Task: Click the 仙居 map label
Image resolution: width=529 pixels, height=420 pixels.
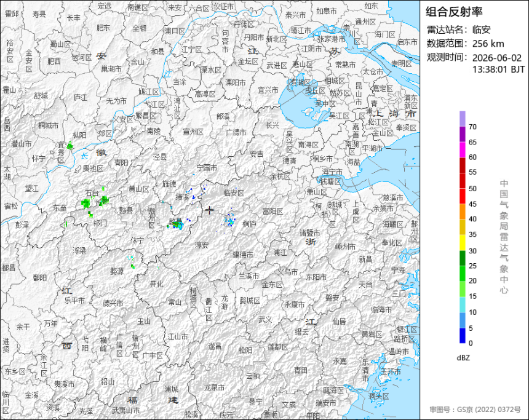Action: tap(339, 321)
